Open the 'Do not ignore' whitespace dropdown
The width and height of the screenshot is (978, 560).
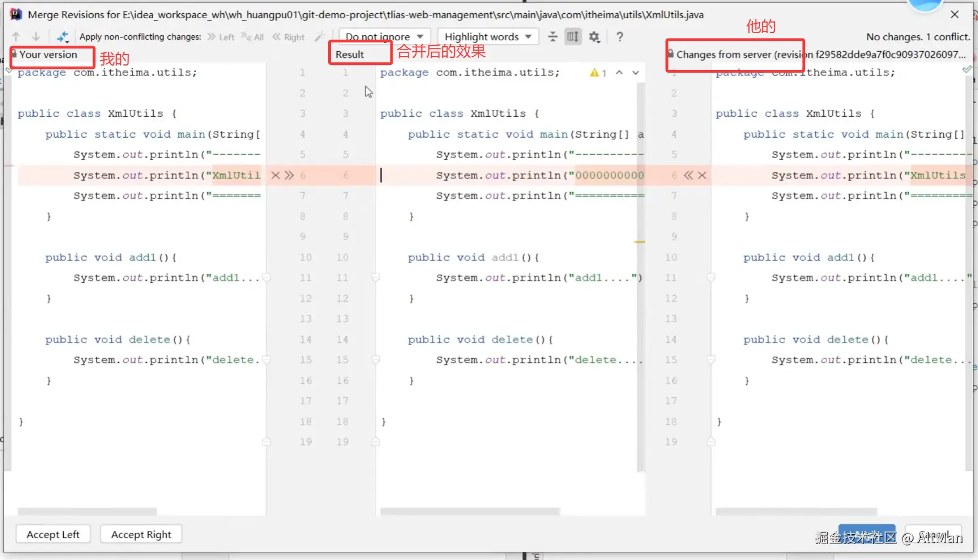pyautogui.click(x=384, y=37)
